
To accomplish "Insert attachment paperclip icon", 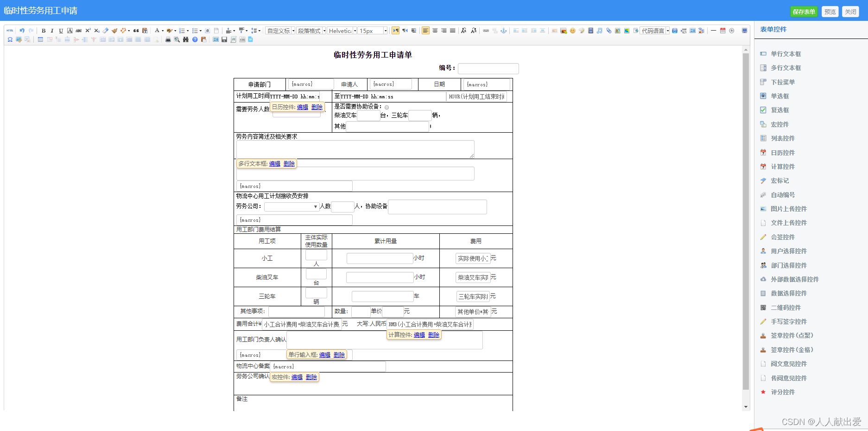I will point(609,31).
